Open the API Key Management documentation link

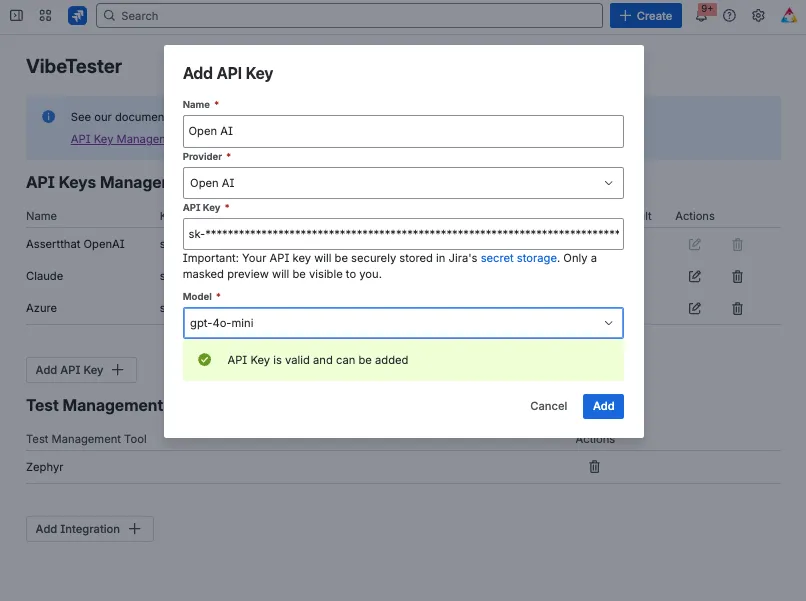[117, 139]
